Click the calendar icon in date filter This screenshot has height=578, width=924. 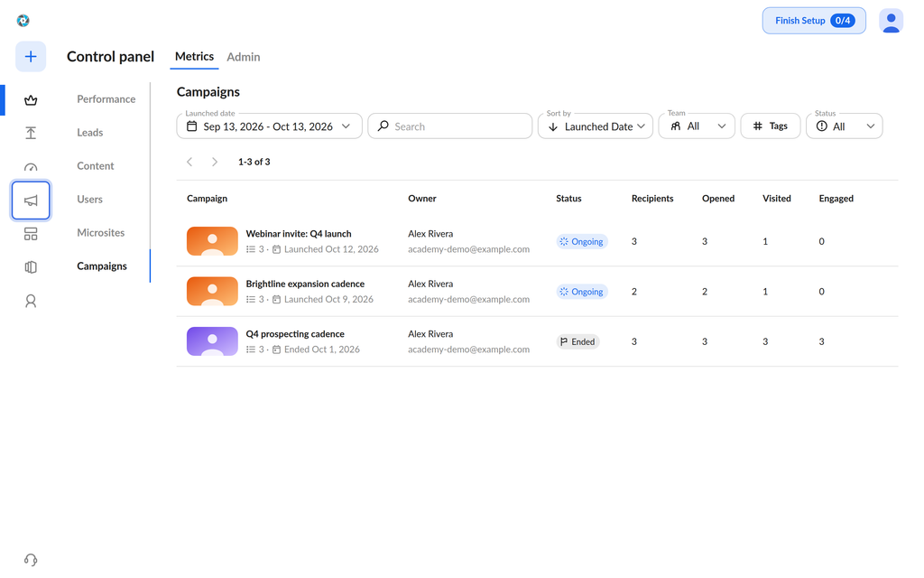click(192, 126)
